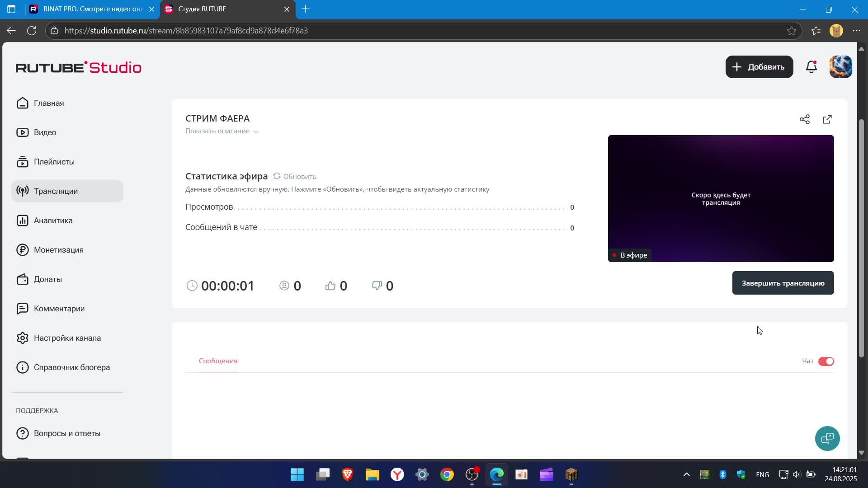Image resolution: width=868 pixels, height=488 pixels.
Task: Show hidden system tray icons chevron
Action: (x=686, y=474)
